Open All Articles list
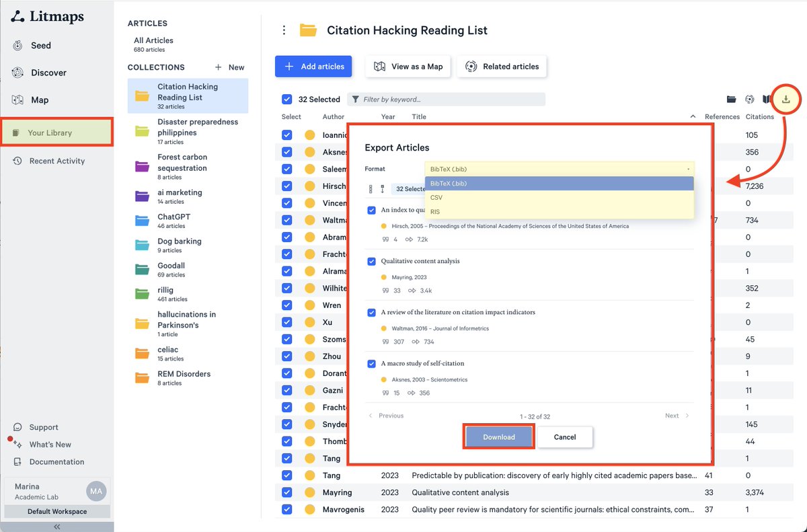 tap(153, 44)
